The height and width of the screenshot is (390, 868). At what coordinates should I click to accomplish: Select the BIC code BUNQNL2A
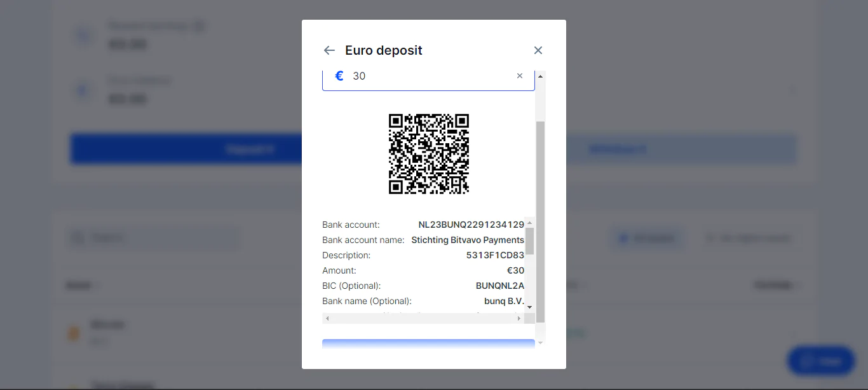500,286
